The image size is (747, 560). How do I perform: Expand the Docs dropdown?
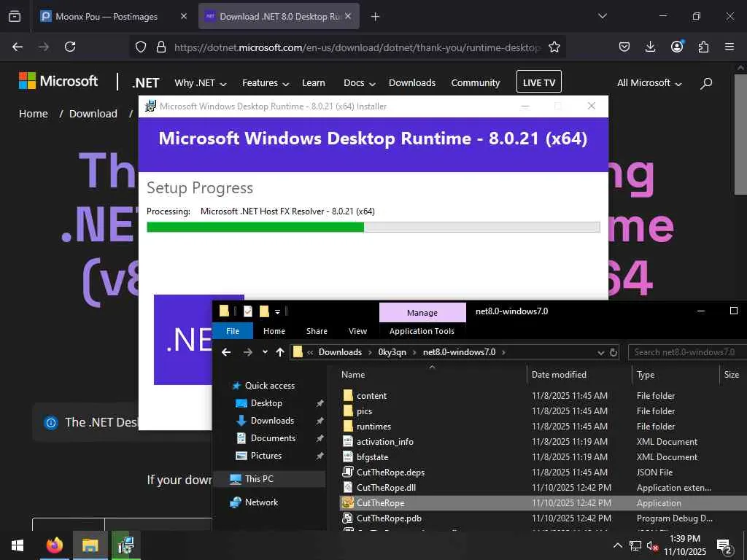click(x=360, y=83)
